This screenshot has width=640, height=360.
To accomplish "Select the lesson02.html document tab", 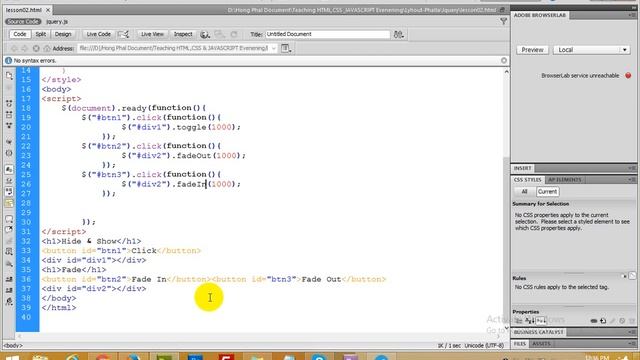I will coord(24,10).
